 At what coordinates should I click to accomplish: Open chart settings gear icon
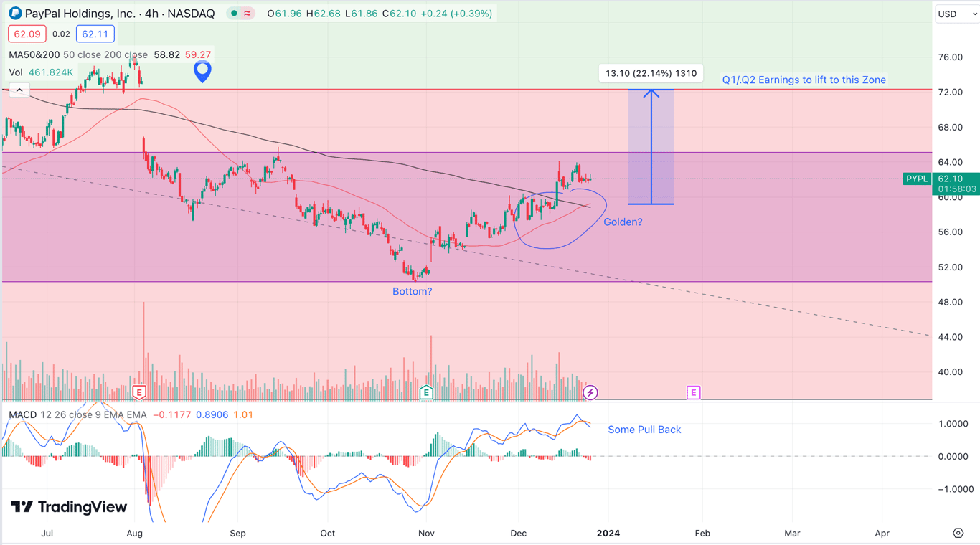958,533
